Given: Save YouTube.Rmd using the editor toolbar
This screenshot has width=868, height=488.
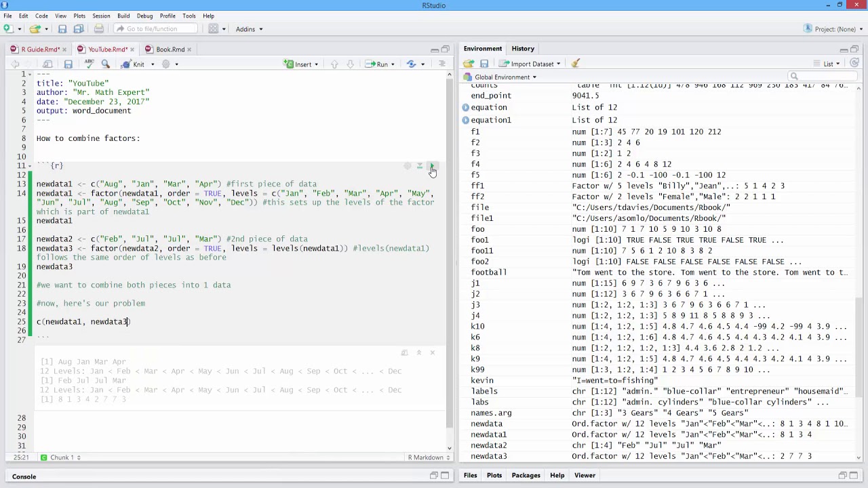Looking at the screenshot, I should tap(68, 64).
